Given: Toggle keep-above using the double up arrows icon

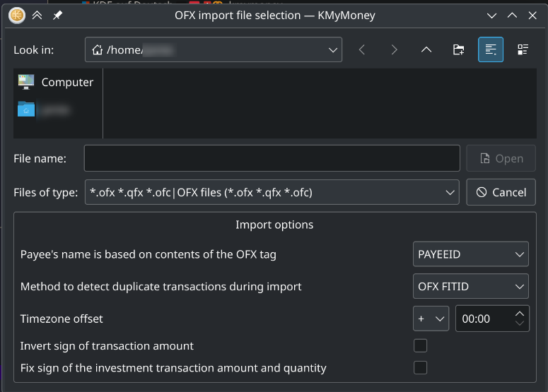Looking at the screenshot, I should click(37, 16).
